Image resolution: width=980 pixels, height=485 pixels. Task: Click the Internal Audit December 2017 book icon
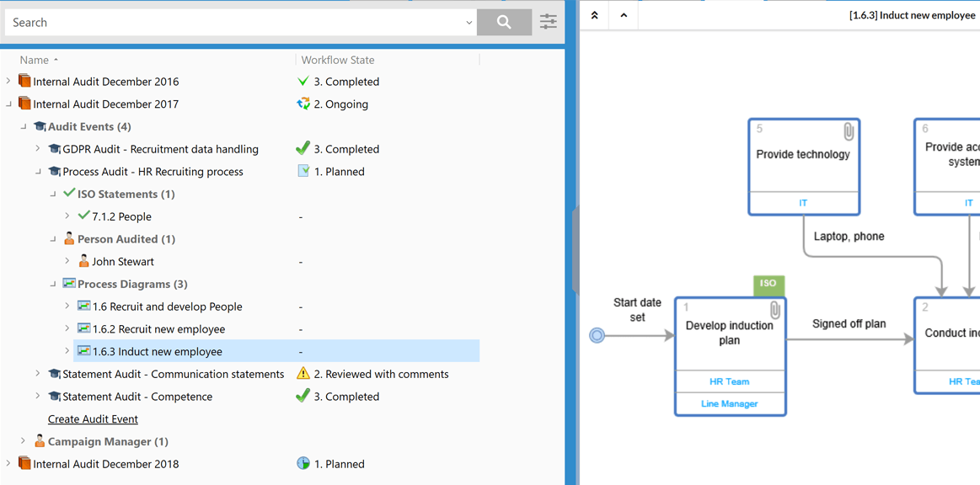pyautogui.click(x=24, y=104)
